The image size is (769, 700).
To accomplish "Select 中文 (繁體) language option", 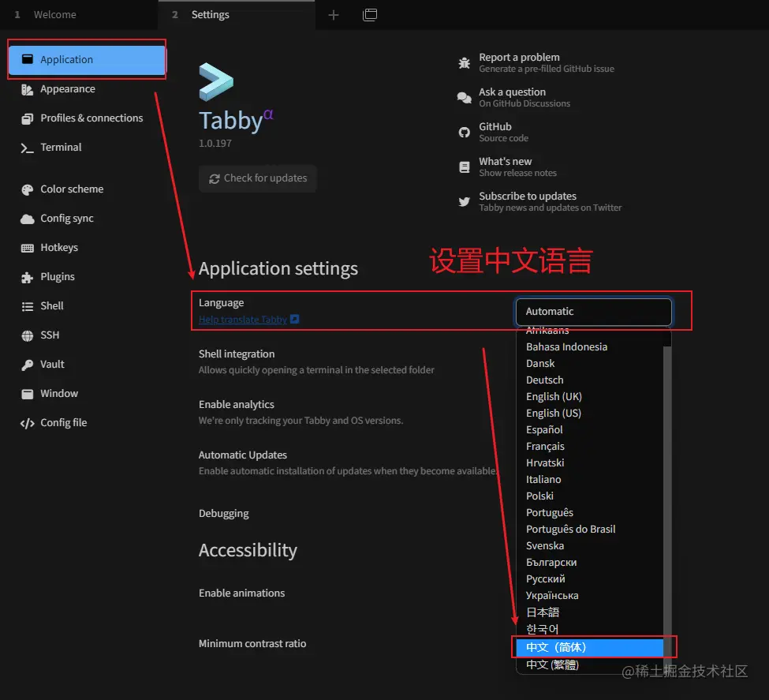I will 589,665.
